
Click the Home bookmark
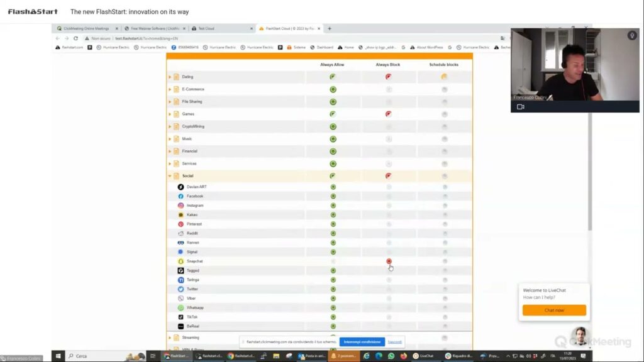click(346, 47)
